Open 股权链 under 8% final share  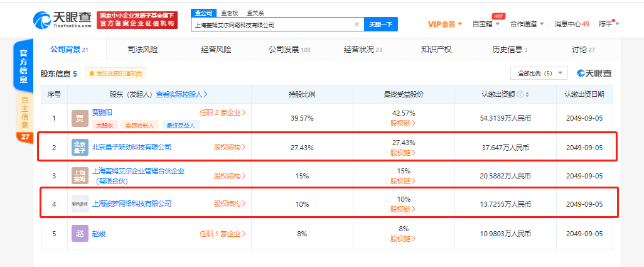tap(404, 239)
